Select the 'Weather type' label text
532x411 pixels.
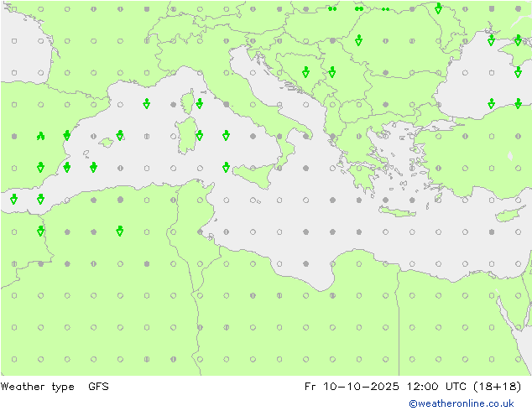(x=38, y=387)
